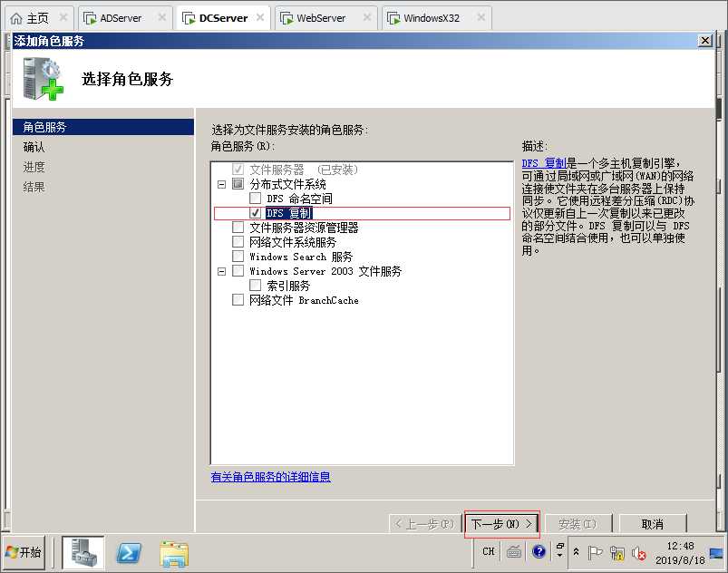Select the DCServer tab
The image size is (728, 573).
coord(223,18)
